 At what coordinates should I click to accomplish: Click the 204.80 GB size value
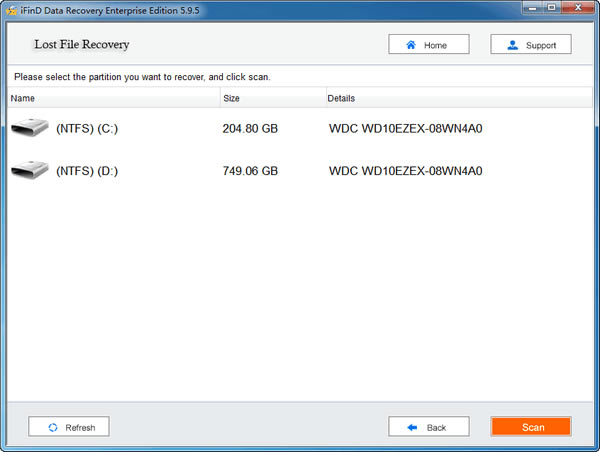pyautogui.click(x=250, y=129)
